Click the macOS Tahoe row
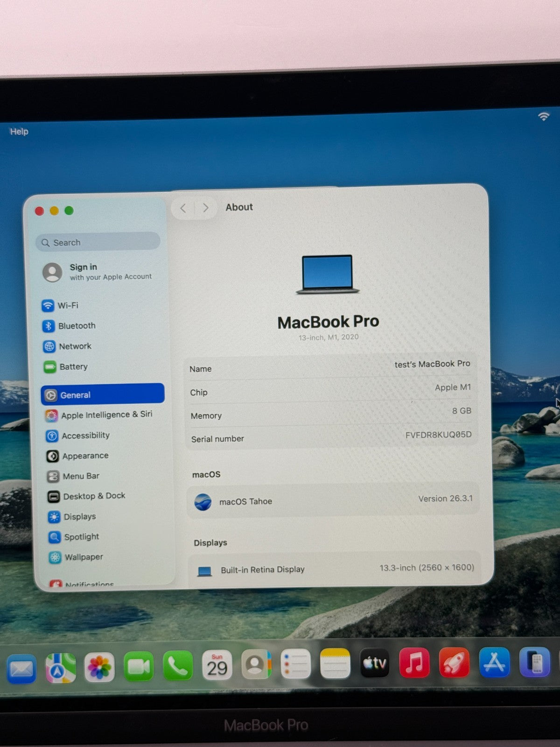The image size is (560, 747). [x=333, y=500]
